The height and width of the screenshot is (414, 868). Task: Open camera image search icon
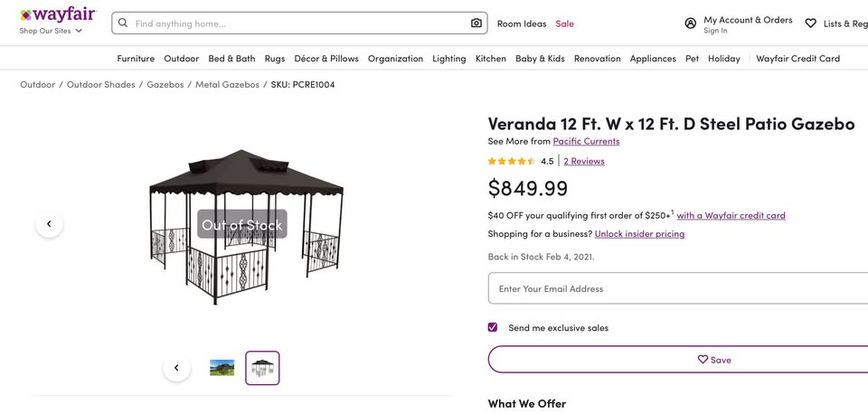point(476,24)
